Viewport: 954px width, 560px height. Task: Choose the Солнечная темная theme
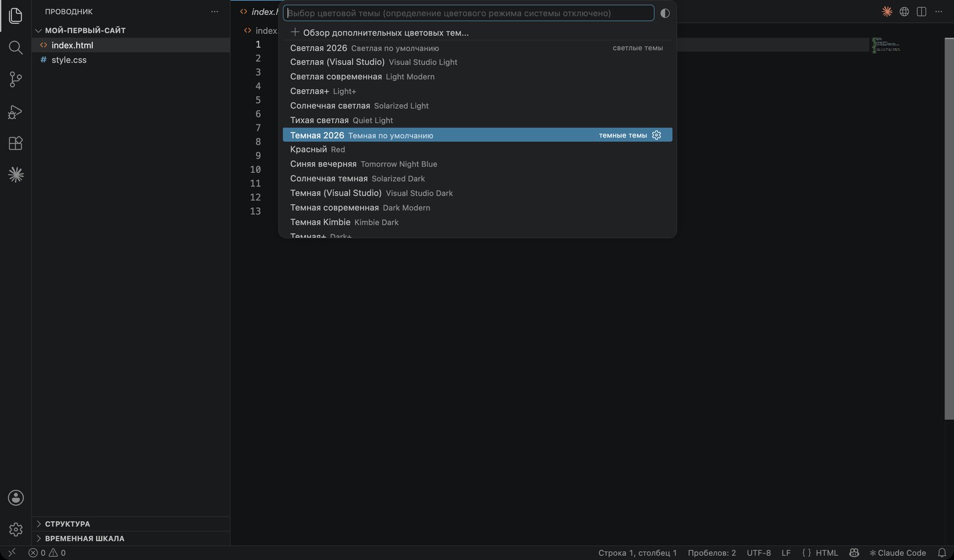(x=477, y=179)
